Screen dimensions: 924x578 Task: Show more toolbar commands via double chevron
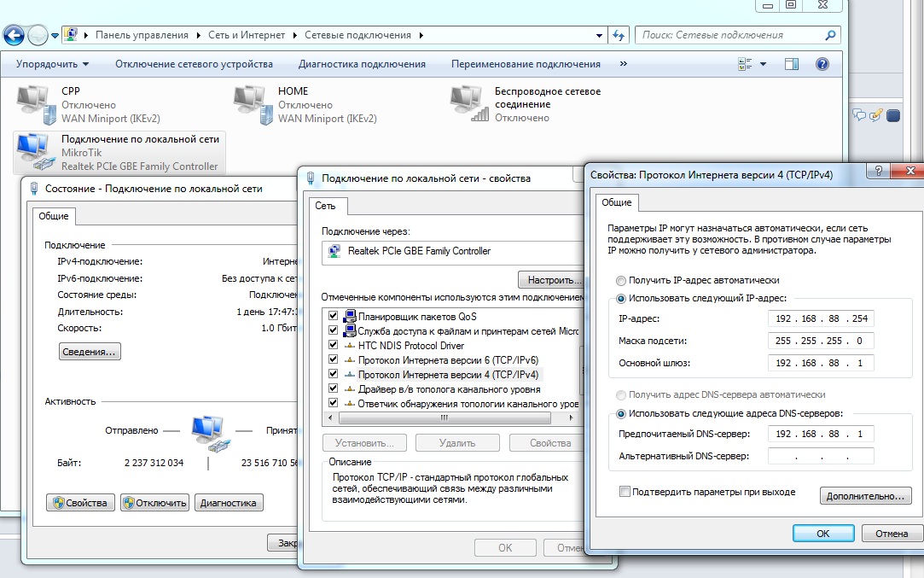(624, 64)
